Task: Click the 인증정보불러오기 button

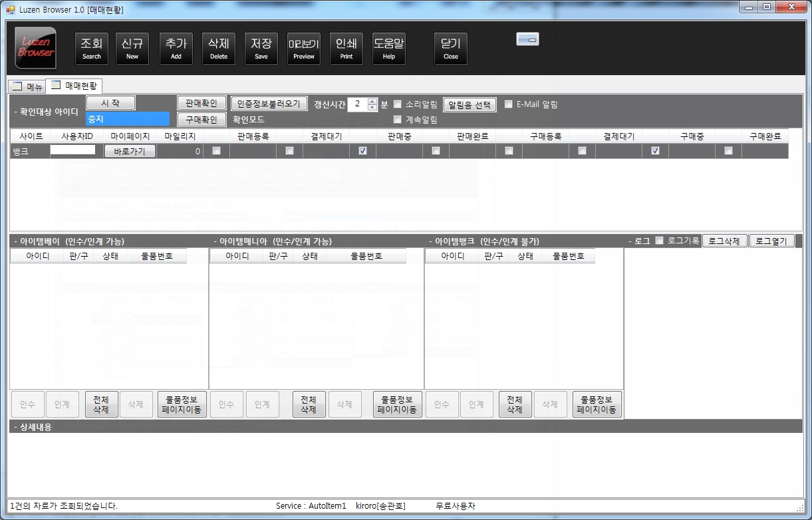Action: pos(269,104)
